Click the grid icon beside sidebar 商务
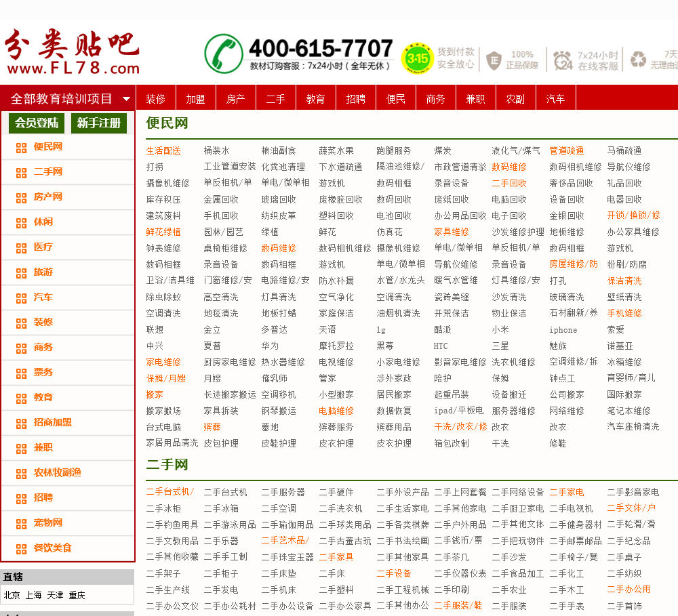 pos(21,348)
